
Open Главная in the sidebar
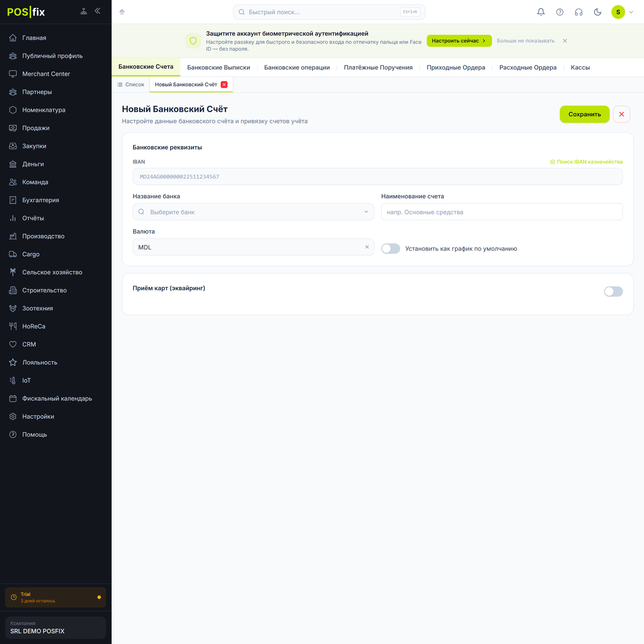pyautogui.click(x=56, y=38)
